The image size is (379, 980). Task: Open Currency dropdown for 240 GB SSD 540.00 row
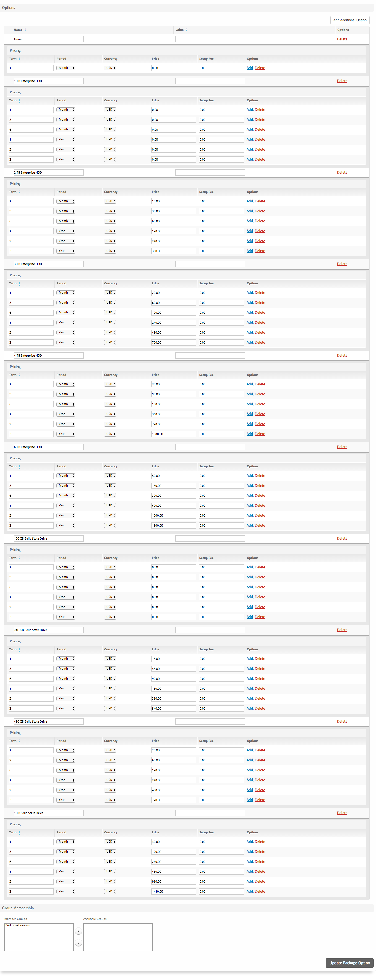click(x=110, y=709)
